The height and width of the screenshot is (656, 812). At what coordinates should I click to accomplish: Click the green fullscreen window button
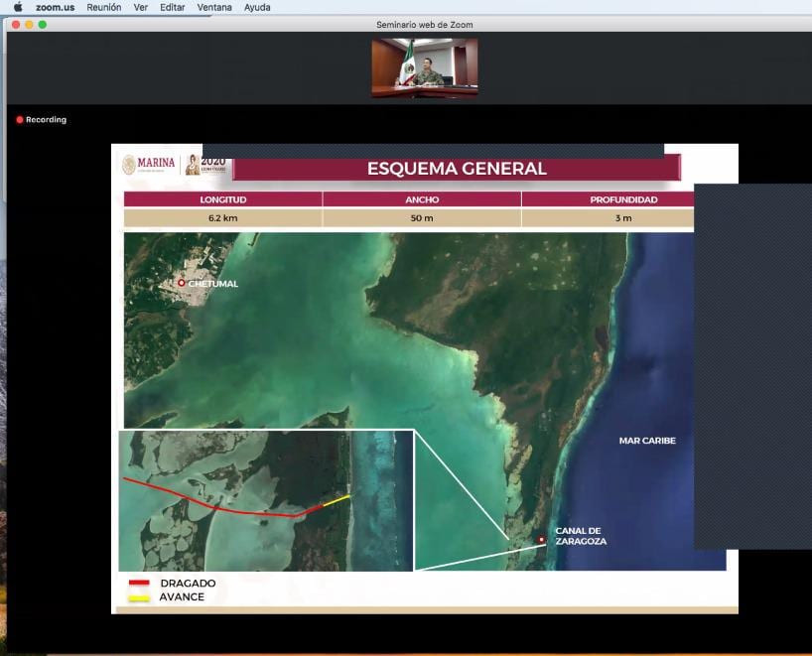pyautogui.click(x=43, y=24)
